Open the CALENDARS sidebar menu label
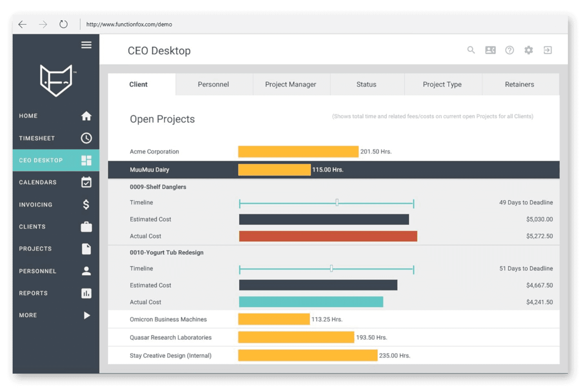This screenshot has height=392, width=583. (38, 183)
